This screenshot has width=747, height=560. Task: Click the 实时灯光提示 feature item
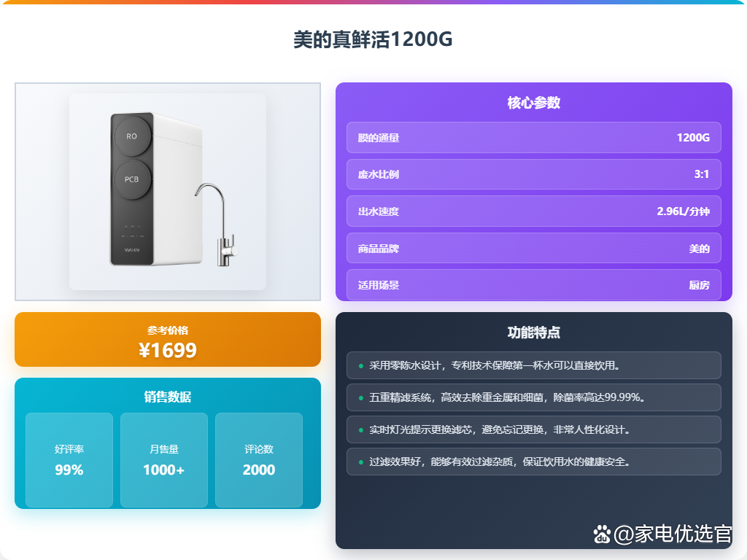[x=533, y=429]
